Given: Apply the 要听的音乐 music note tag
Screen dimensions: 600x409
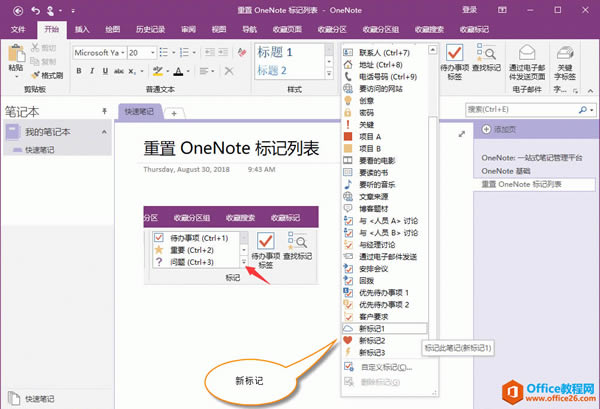Looking at the screenshot, I should point(384,184).
